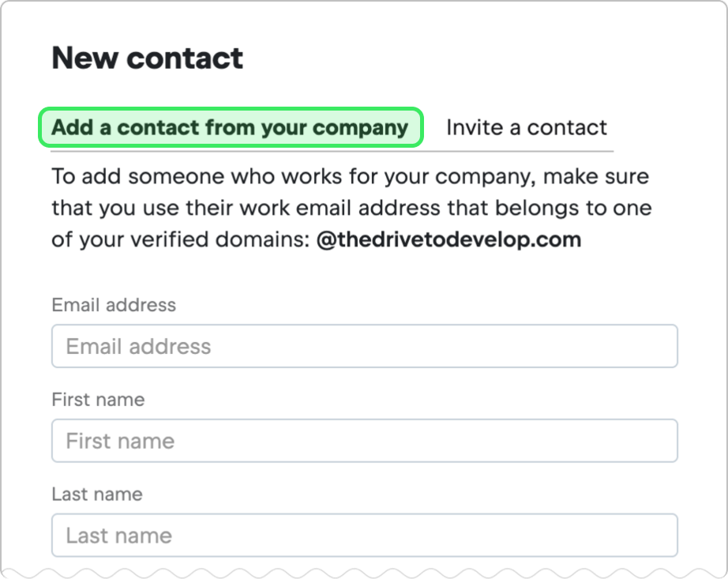
Task: Click inside the Email address input field
Action: (x=364, y=346)
